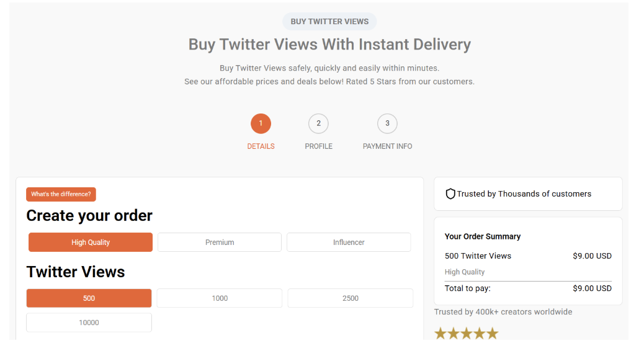
Task: Select 500 Twitter views
Action: pos(89,298)
